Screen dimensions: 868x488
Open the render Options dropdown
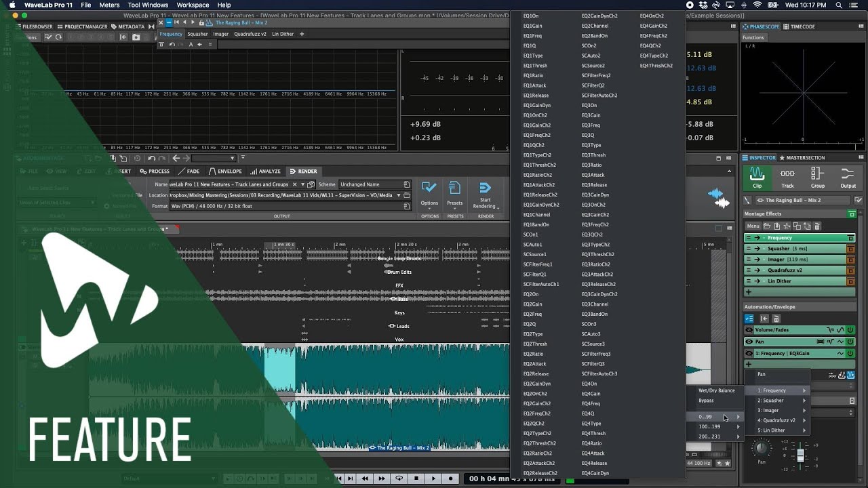(429, 194)
